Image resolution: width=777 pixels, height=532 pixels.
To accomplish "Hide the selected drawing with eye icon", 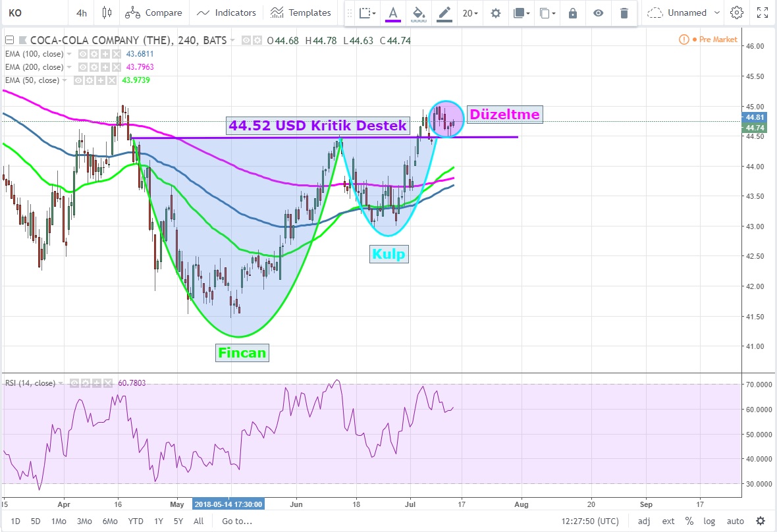I will 599,13.
